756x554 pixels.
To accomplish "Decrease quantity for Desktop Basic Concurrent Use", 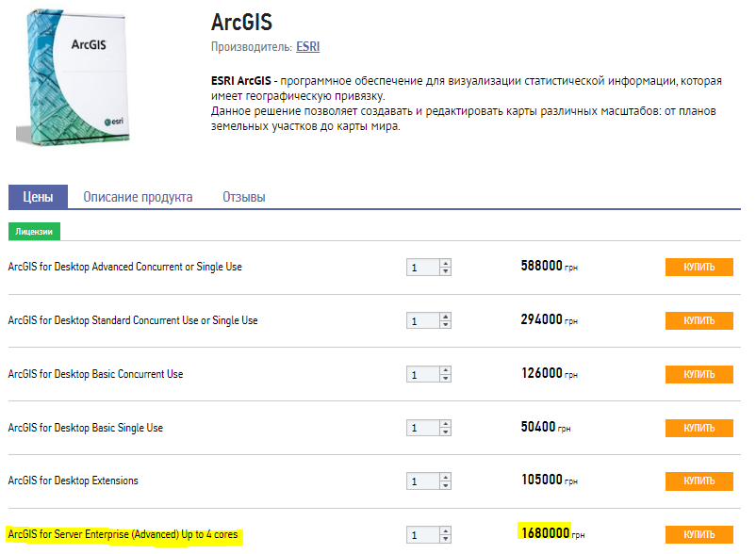I will click(446, 378).
